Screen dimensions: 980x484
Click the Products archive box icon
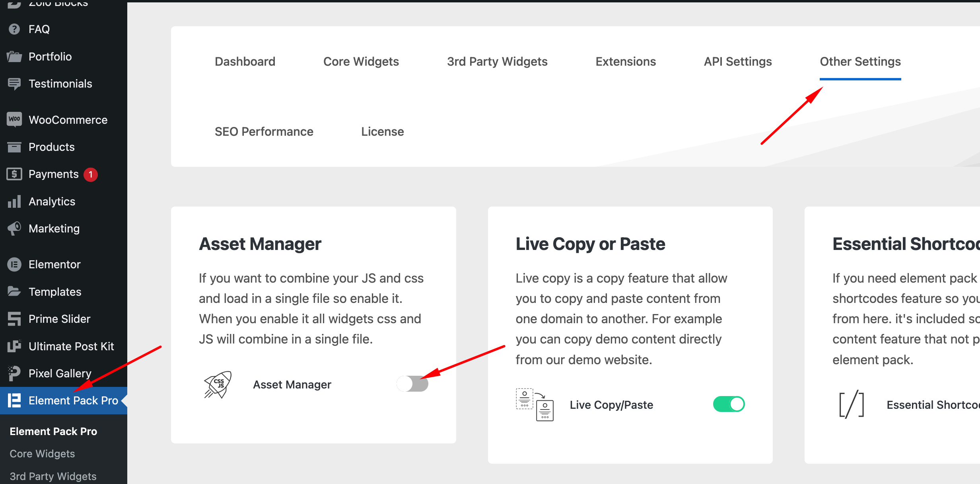(x=14, y=147)
